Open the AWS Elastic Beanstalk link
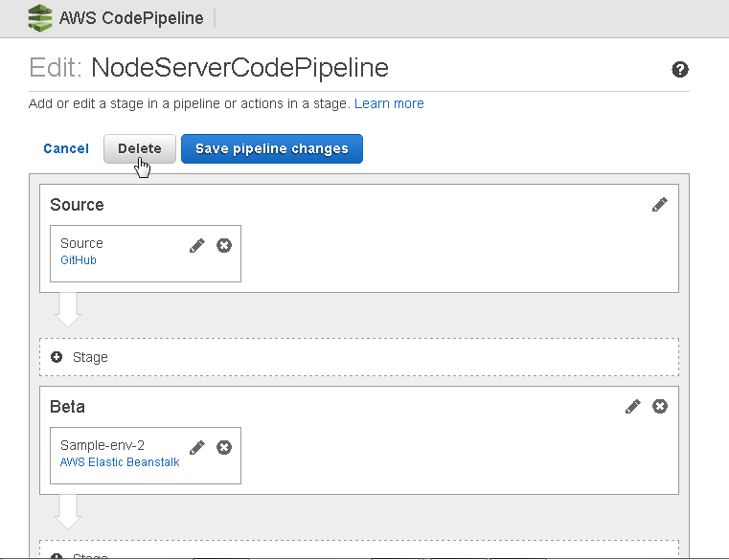 [x=120, y=462]
